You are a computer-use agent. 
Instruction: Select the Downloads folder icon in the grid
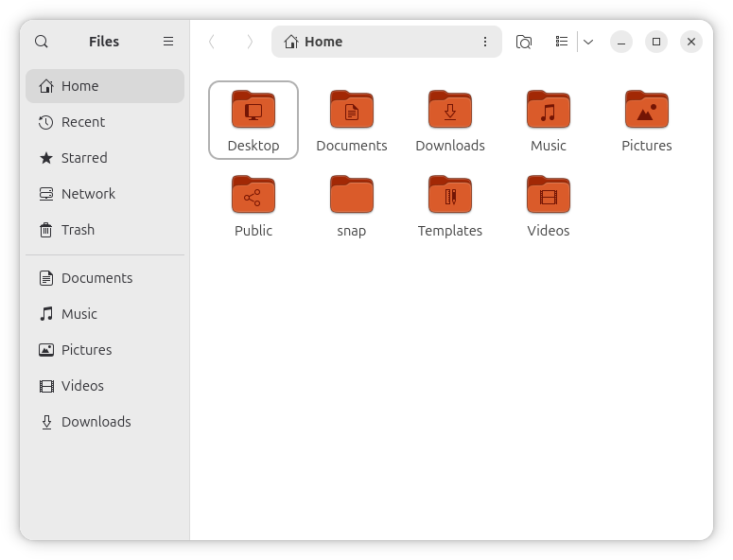click(450, 110)
